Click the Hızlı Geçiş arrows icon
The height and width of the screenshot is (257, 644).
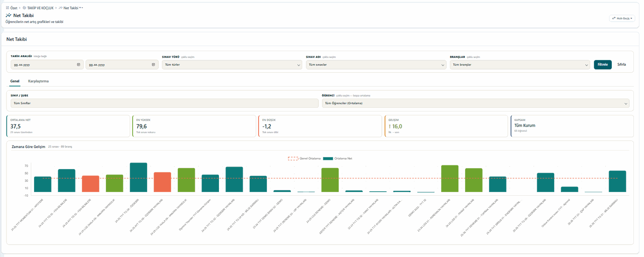click(614, 18)
